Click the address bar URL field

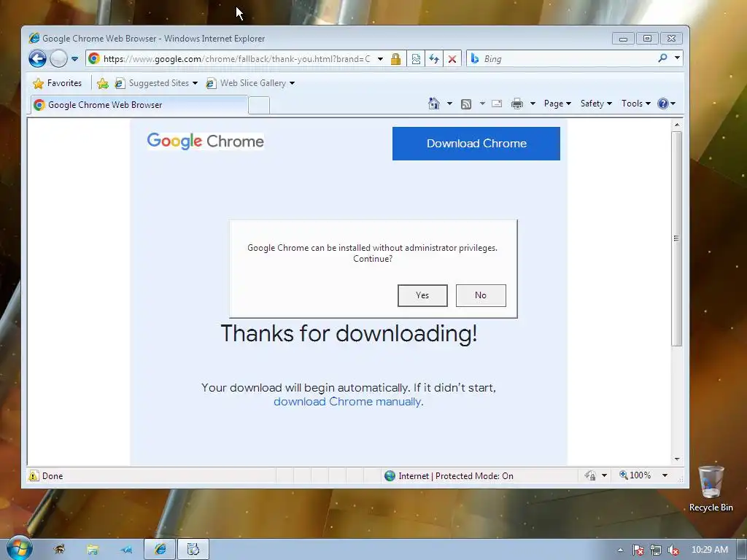point(237,59)
